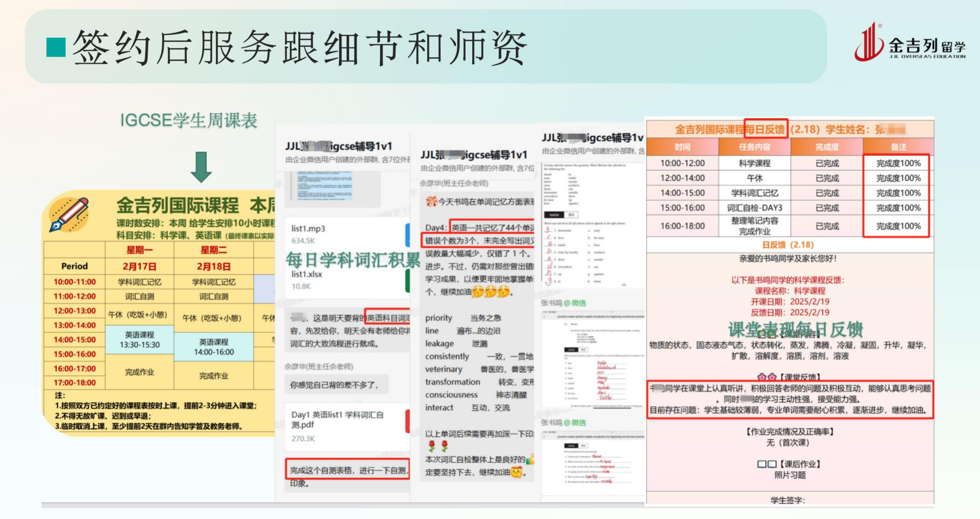Click the date cell 2月18日

click(213, 266)
